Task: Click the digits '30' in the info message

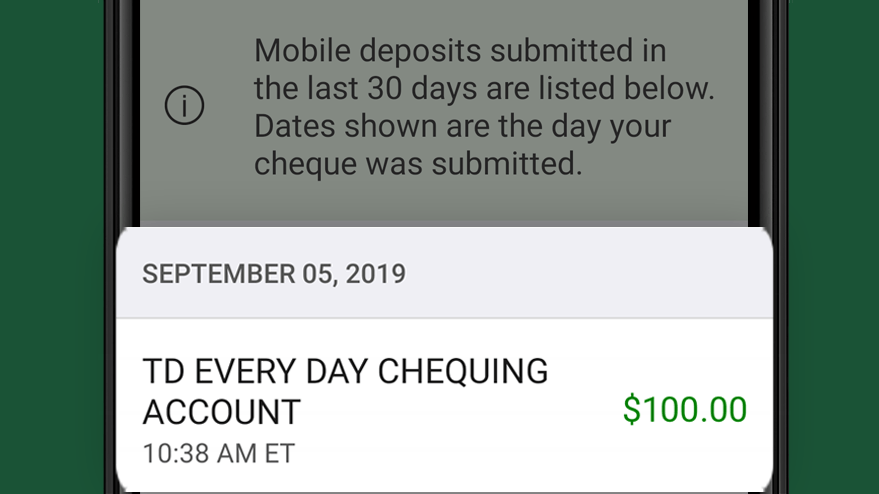Action: [385, 88]
